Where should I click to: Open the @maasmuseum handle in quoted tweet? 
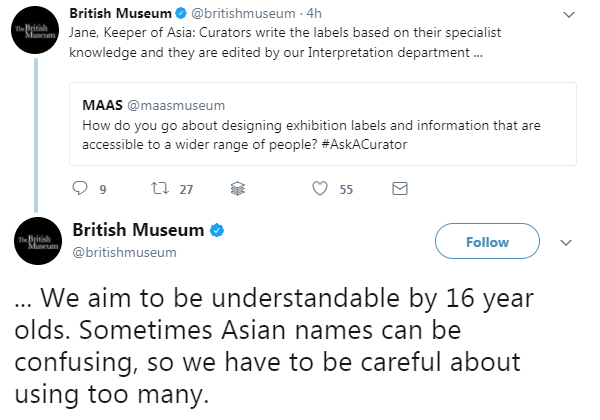tap(176, 106)
